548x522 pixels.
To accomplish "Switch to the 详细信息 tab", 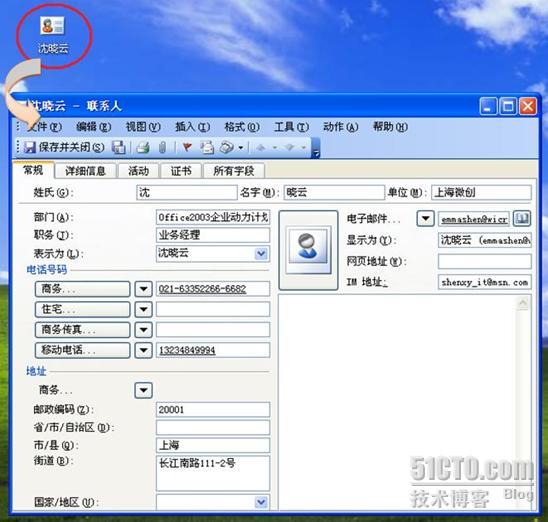I will (85, 171).
